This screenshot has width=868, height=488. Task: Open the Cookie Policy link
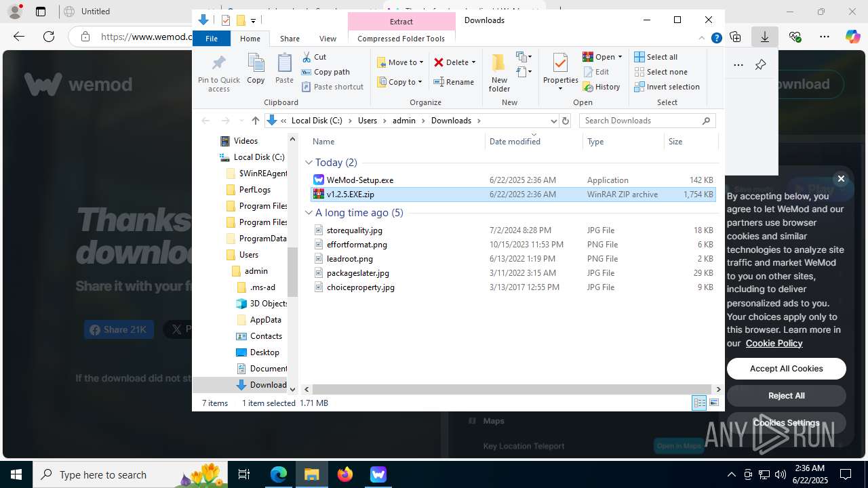774,343
